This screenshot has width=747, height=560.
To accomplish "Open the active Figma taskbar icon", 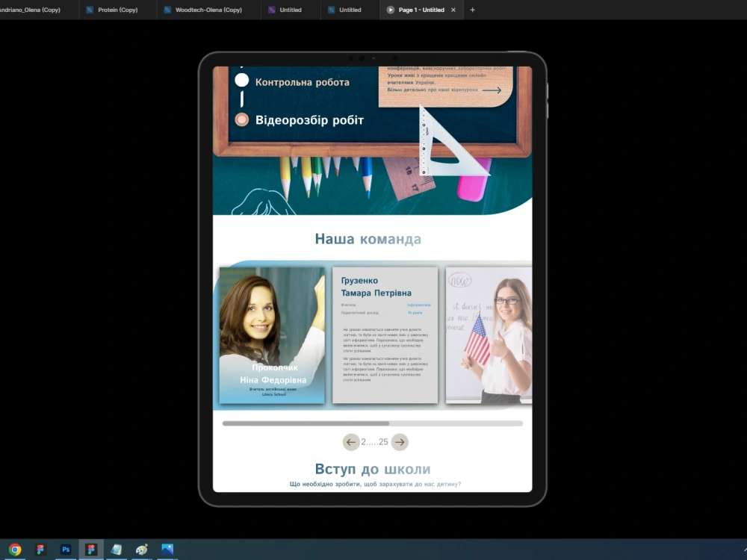I will coord(91,550).
